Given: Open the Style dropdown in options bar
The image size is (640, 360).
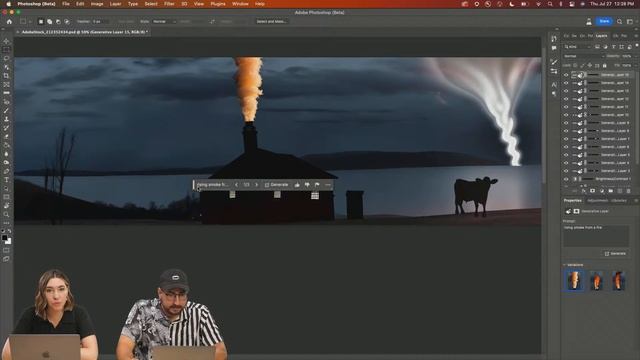Looking at the screenshot, I should coord(164,21).
